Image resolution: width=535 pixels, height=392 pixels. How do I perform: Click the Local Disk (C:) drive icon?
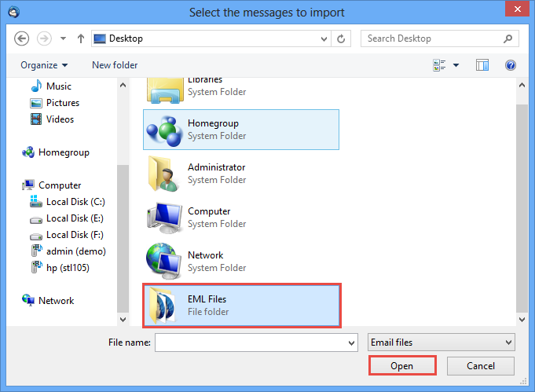[x=36, y=201]
